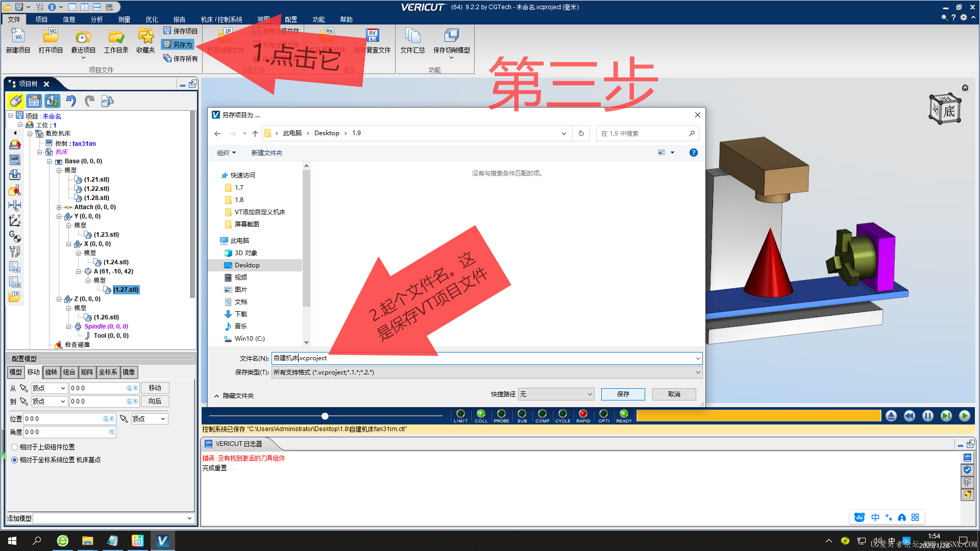Click the VERICUT taskbar icon

(x=162, y=541)
